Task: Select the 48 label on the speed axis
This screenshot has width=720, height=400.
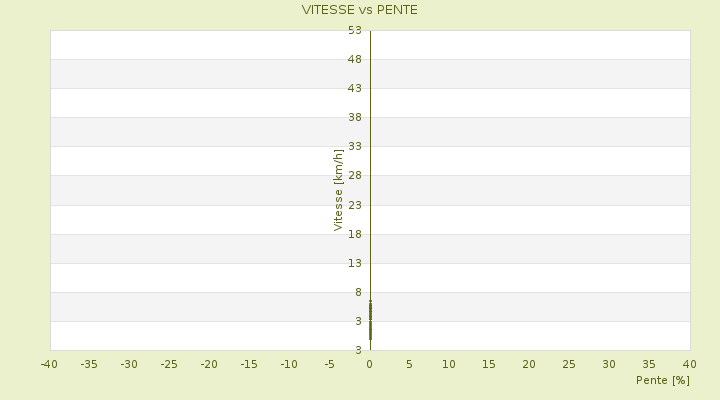Action: tap(354, 59)
